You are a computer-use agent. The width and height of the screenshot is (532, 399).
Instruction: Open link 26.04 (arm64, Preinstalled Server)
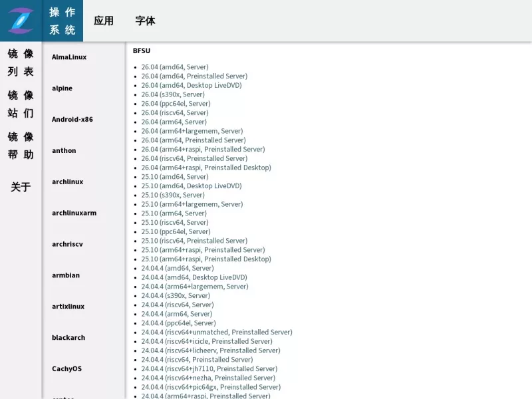click(194, 140)
